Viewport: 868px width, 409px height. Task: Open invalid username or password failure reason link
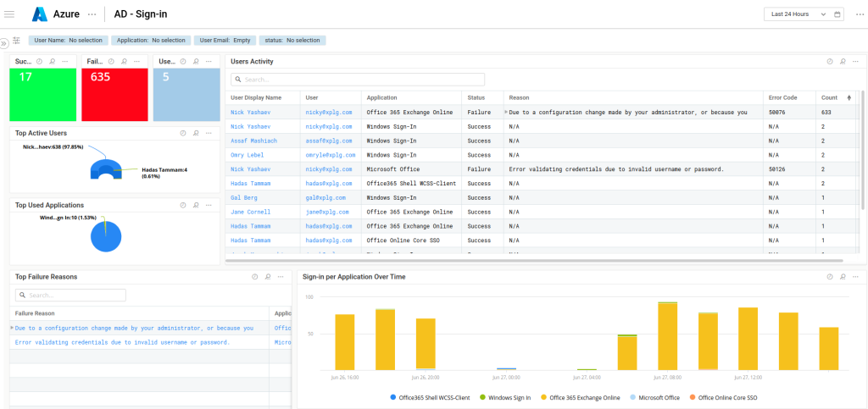coord(122,342)
